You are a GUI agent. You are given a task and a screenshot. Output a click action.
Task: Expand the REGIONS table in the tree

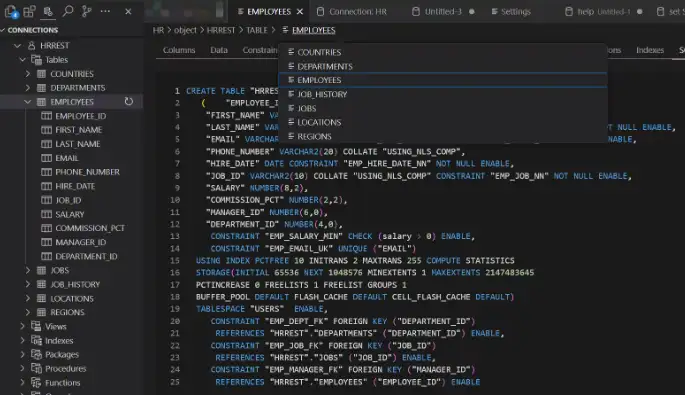pyautogui.click(x=28, y=312)
